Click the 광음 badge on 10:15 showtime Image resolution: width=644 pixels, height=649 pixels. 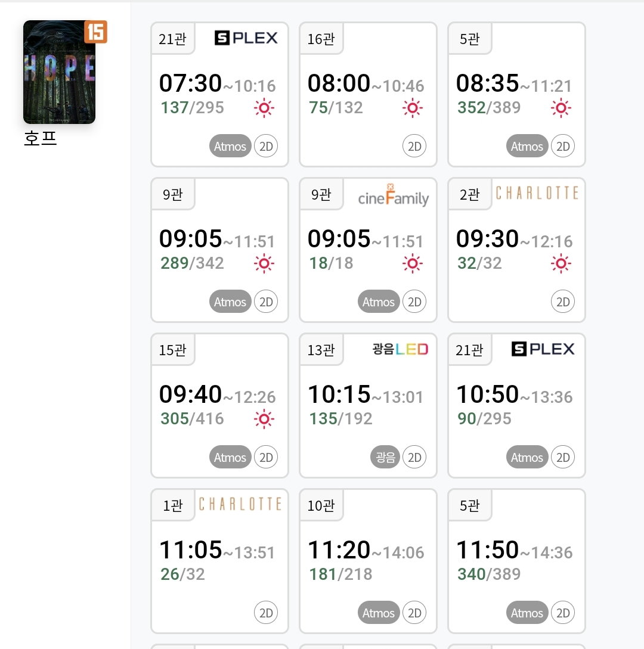385,457
